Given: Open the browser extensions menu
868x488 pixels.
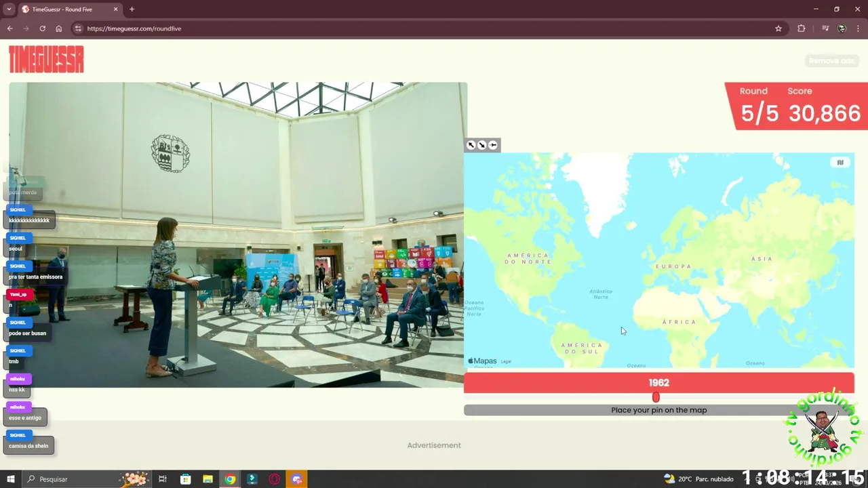Looking at the screenshot, I should coord(802,28).
